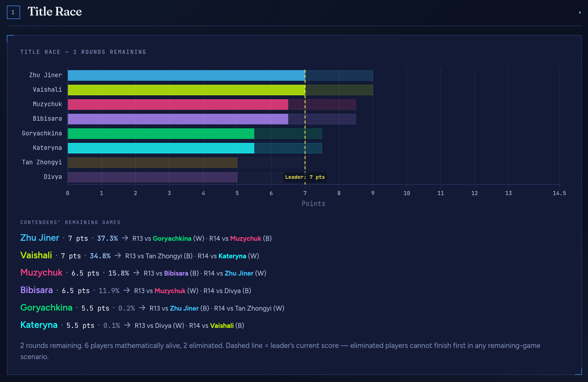Select Bibisara's purple score bar
Image resolution: width=588 pixels, height=382 pixels.
[178, 119]
